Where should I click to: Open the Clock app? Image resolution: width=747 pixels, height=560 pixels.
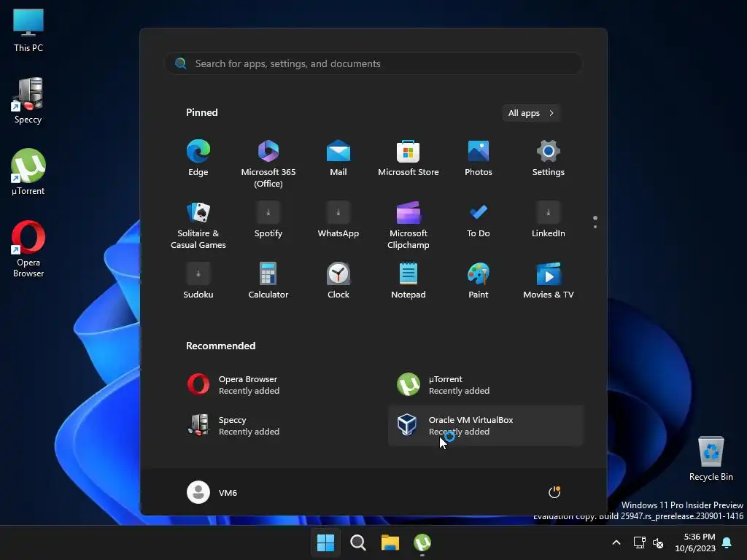click(x=338, y=282)
